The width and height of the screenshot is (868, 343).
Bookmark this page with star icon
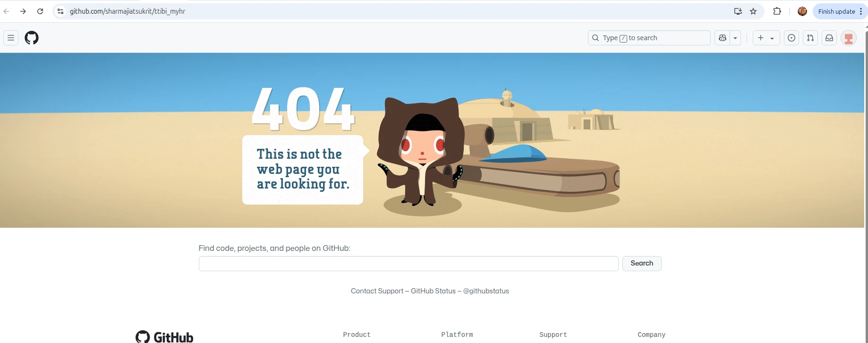(753, 11)
